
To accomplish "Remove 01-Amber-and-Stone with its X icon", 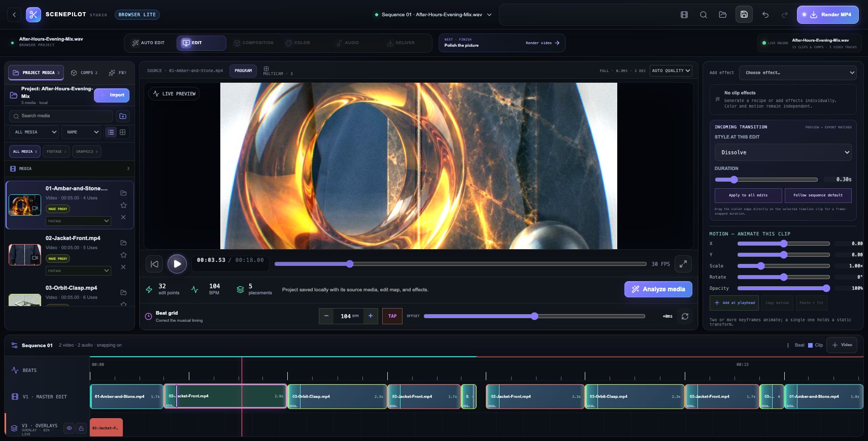I will coord(123,217).
